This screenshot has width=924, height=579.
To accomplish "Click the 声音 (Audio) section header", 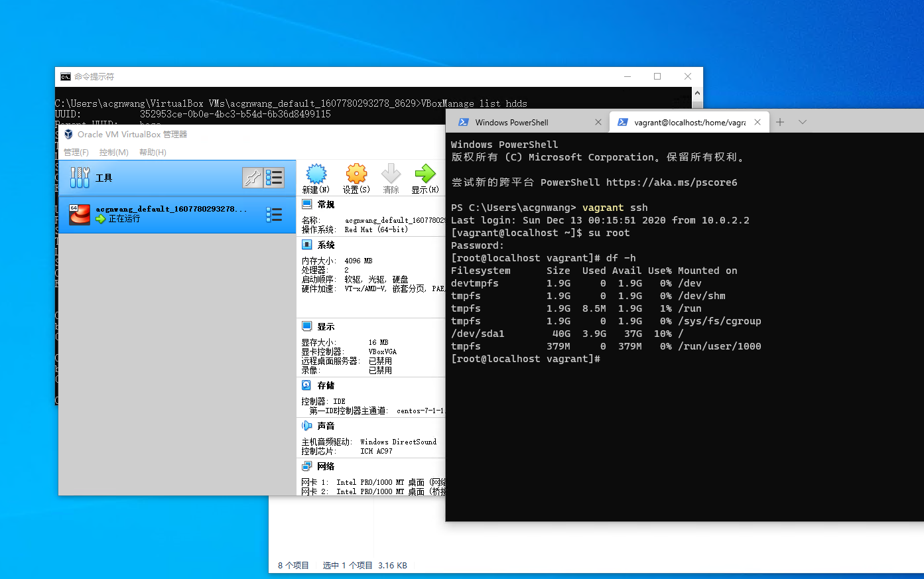I will coord(326,426).
